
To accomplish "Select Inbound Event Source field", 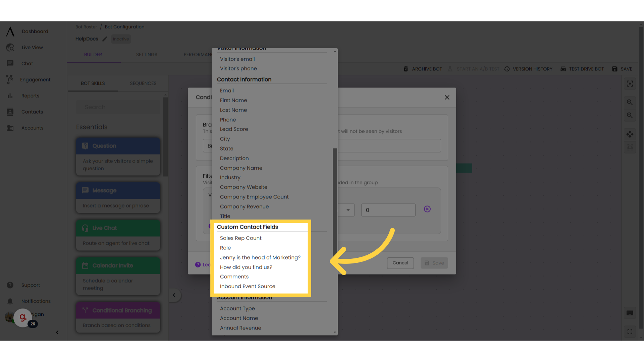I will tap(248, 287).
